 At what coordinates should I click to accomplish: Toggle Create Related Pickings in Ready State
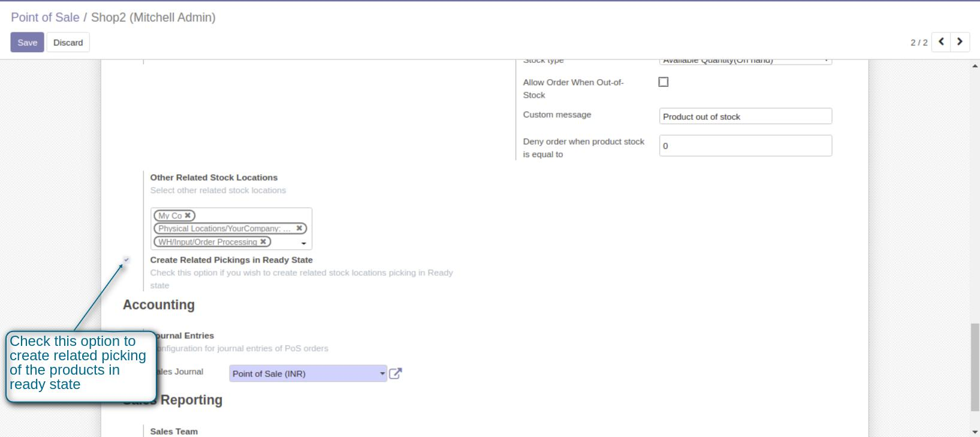coord(126,260)
